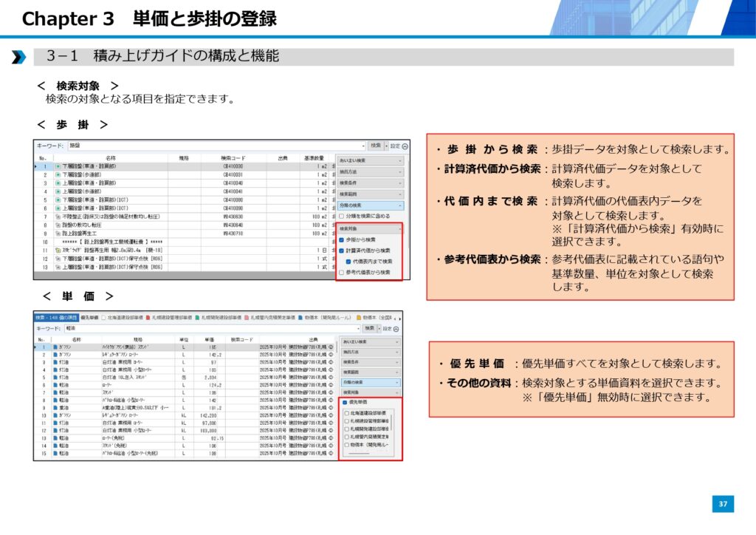
Task: Expand the あいまい検索 section in 歩掛 panel
Action: pyautogui.click(x=369, y=160)
